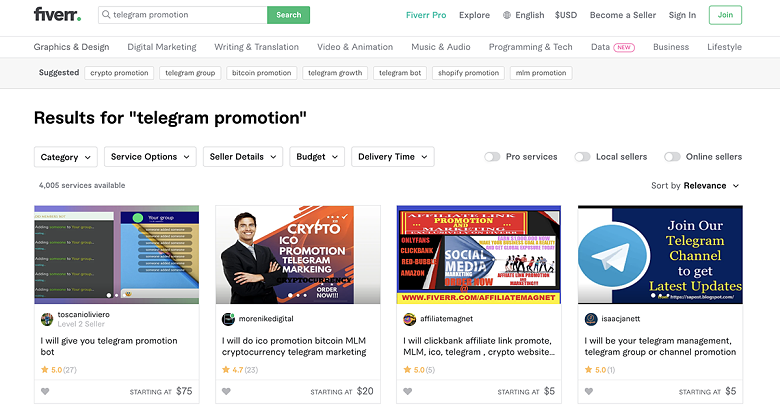Expand Delivery Time dropdown
Image resolution: width=780 pixels, height=410 pixels.
392,157
